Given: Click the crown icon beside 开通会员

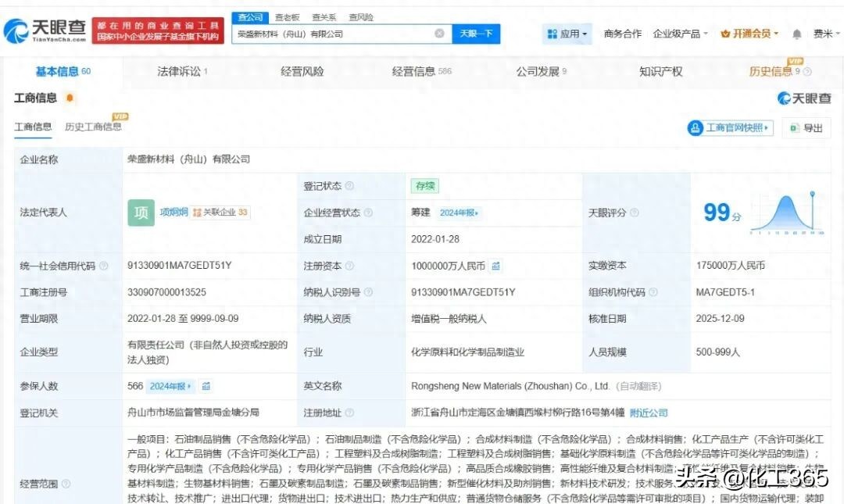Looking at the screenshot, I should [725, 34].
